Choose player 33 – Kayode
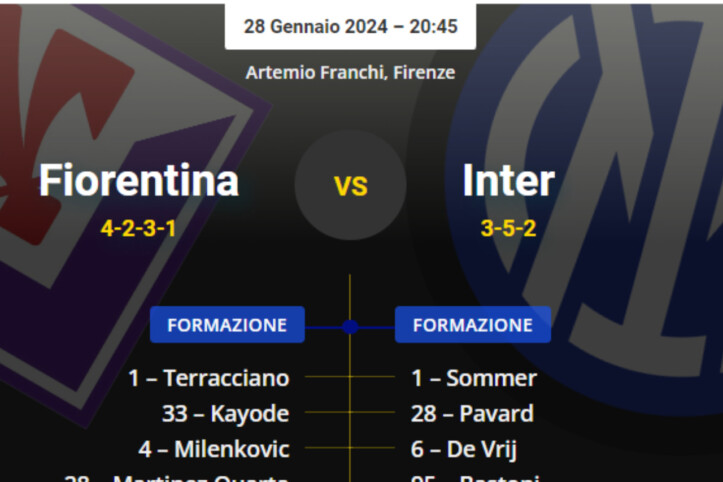723x482 pixels. tap(225, 413)
